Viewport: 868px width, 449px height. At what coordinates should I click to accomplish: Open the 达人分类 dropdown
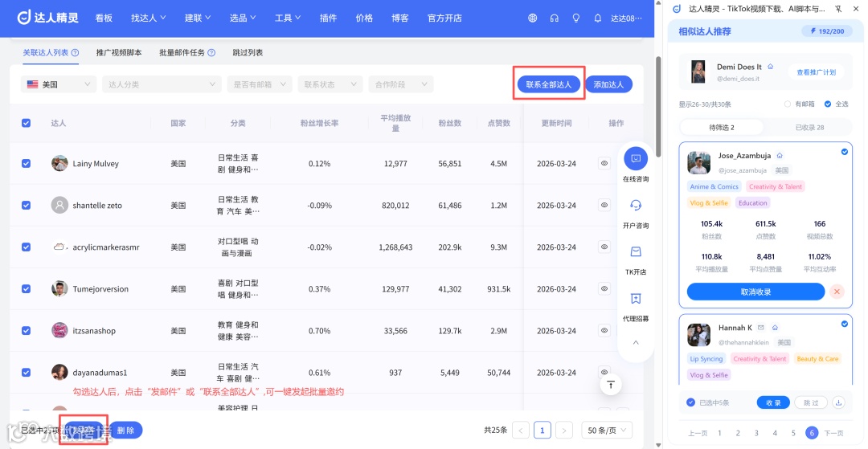(x=162, y=84)
